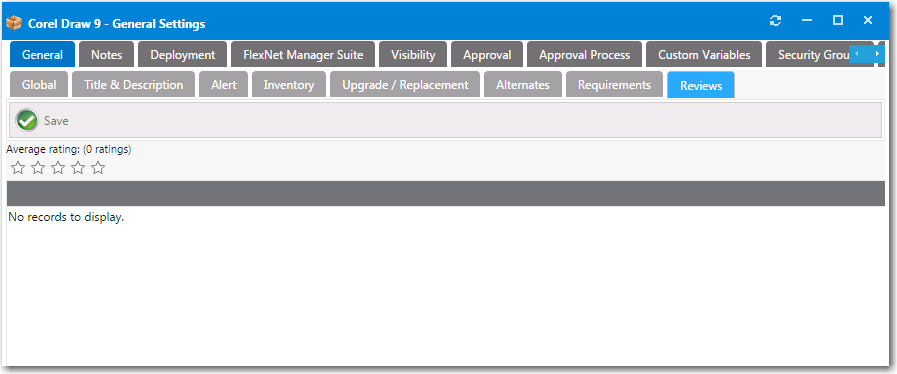897x374 pixels.
Task: Click the green checkmark Save icon
Action: (27, 121)
